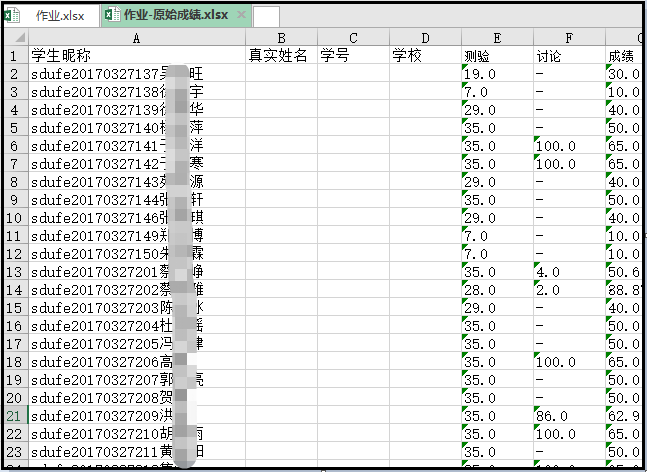
Task: Select cell with sdufe20170327206
Action: (x=137, y=362)
